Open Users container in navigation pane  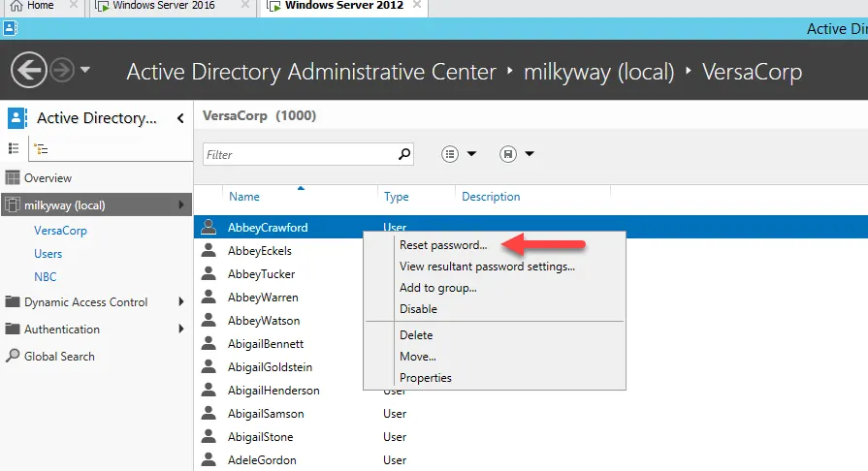[x=48, y=254]
